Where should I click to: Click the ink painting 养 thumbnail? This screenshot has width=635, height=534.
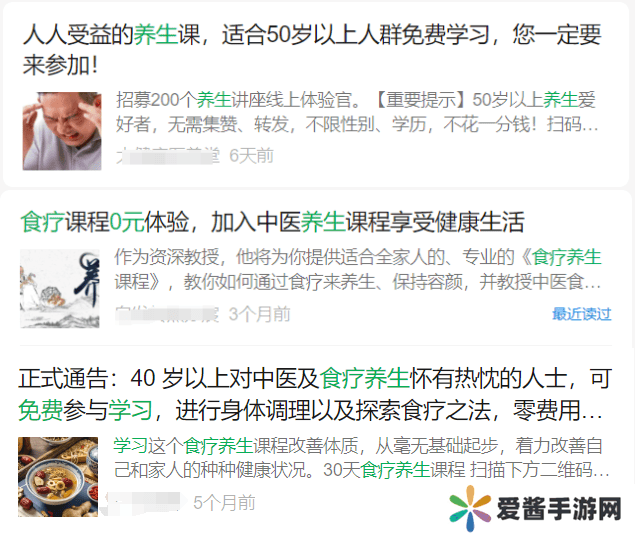tap(60, 289)
